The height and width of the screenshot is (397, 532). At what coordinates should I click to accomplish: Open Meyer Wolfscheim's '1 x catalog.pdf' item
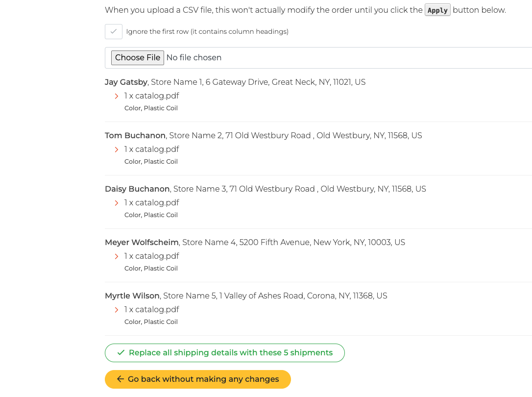point(152,256)
